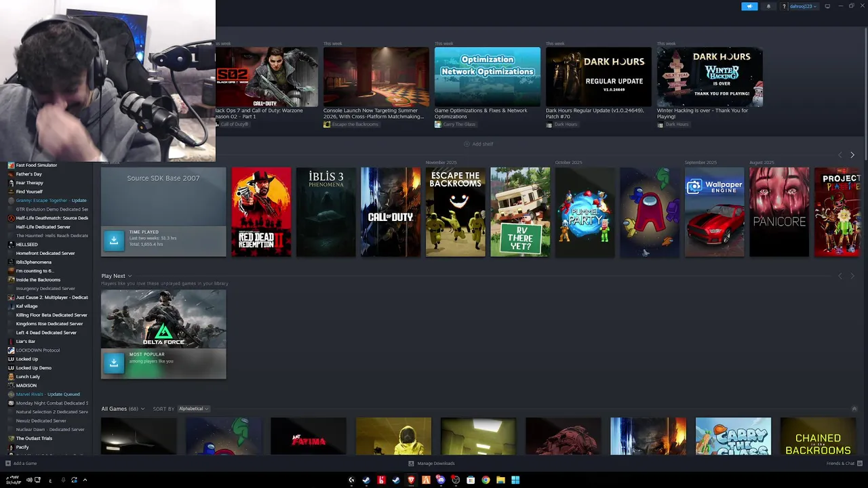The image size is (868, 488).
Task: Click the Big Picture mode monitor icon
Action: [x=827, y=6]
